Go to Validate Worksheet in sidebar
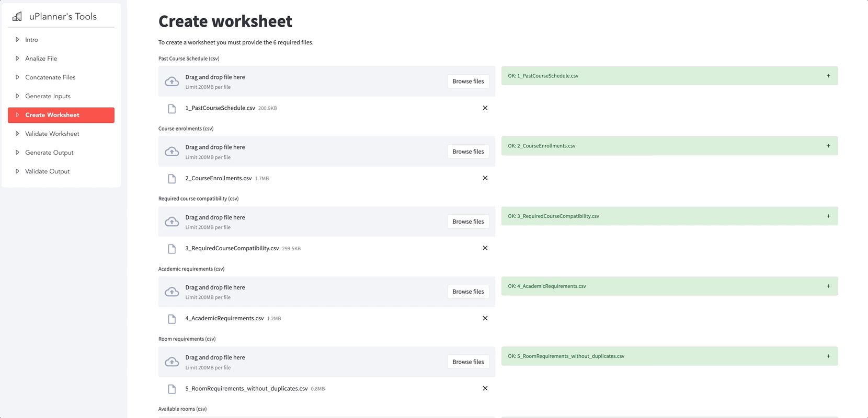 pyautogui.click(x=52, y=134)
